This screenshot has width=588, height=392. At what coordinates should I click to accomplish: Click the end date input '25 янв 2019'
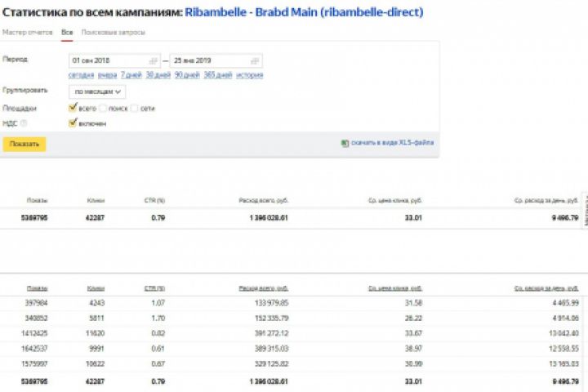tap(216, 60)
